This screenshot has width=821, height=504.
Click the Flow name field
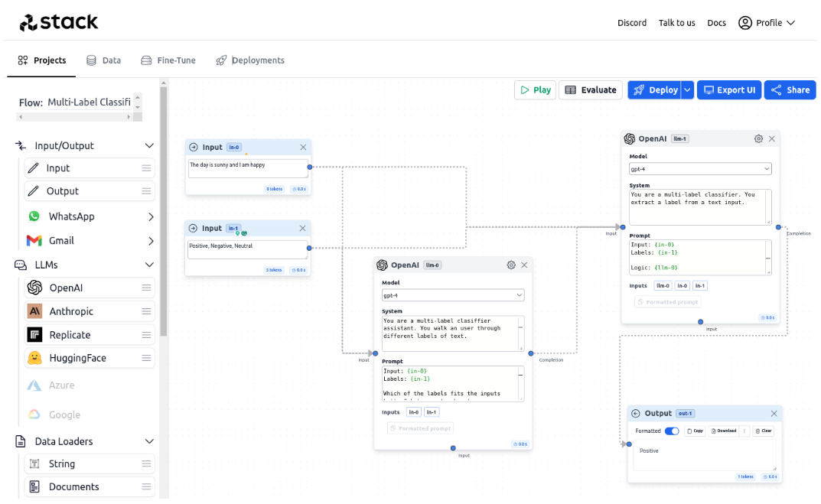point(90,102)
